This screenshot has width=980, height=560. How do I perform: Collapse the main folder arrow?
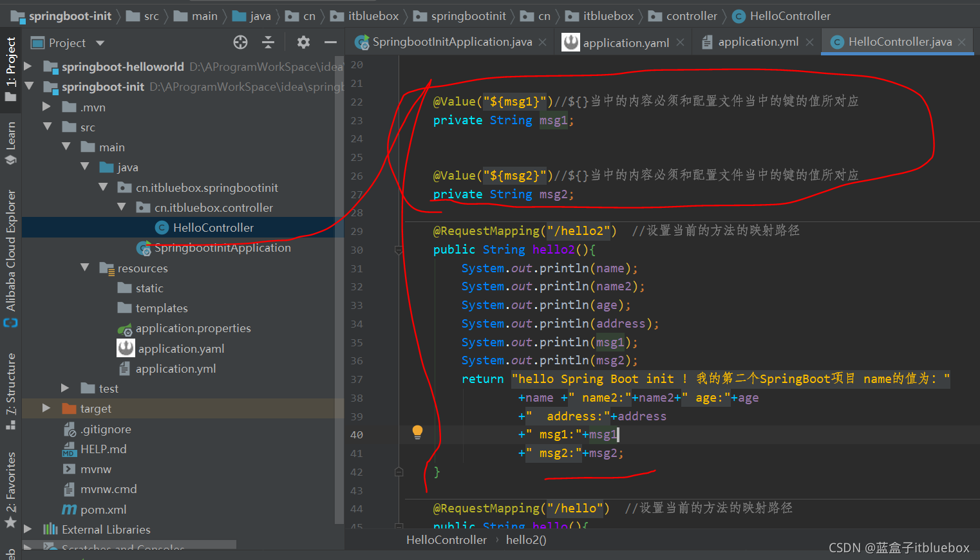[66, 146]
